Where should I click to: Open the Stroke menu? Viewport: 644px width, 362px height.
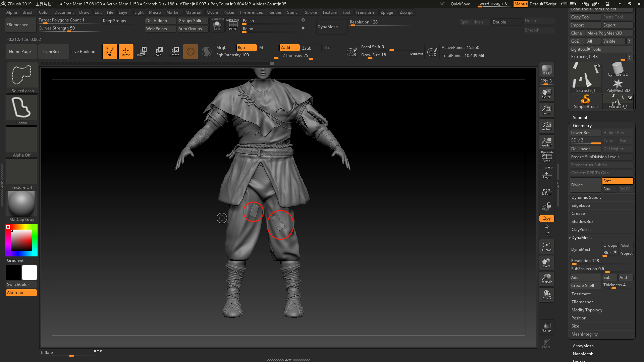(311, 12)
